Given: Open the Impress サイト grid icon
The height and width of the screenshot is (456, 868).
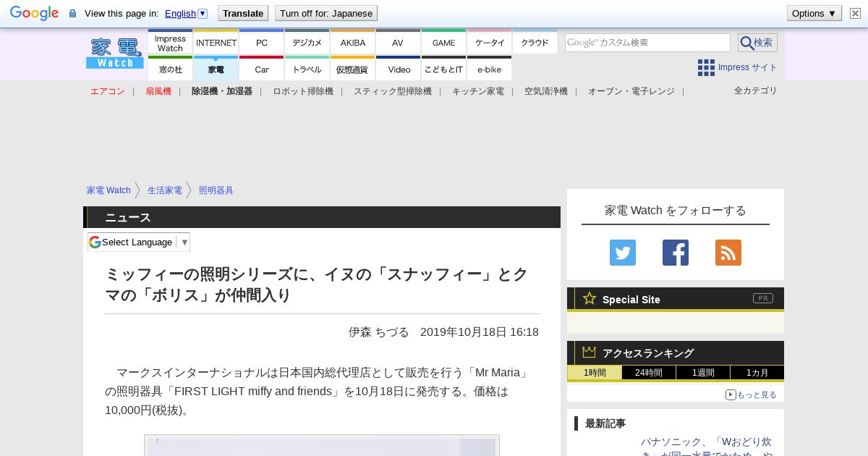Looking at the screenshot, I should pos(706,67).
